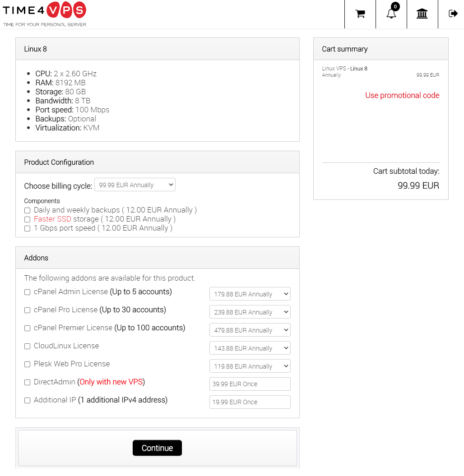Click Use promotional code link
464x476 pixels.
(402, 95)
